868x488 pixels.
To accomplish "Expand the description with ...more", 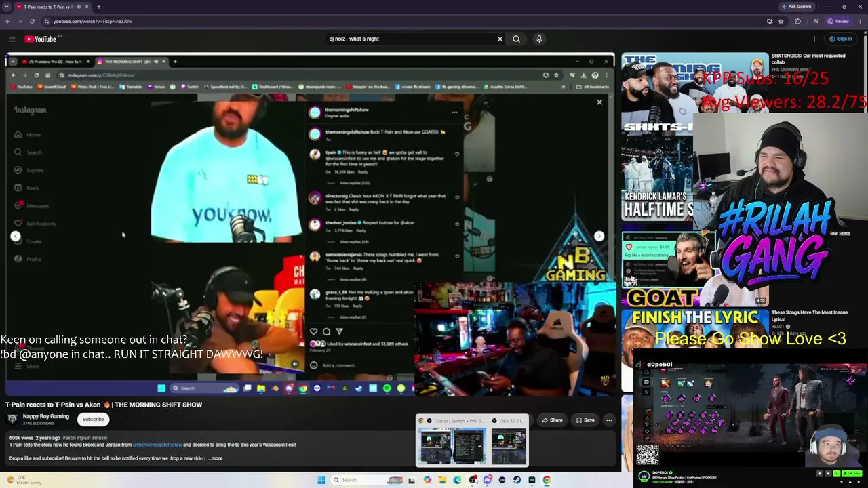I will [x=215, y=458].
